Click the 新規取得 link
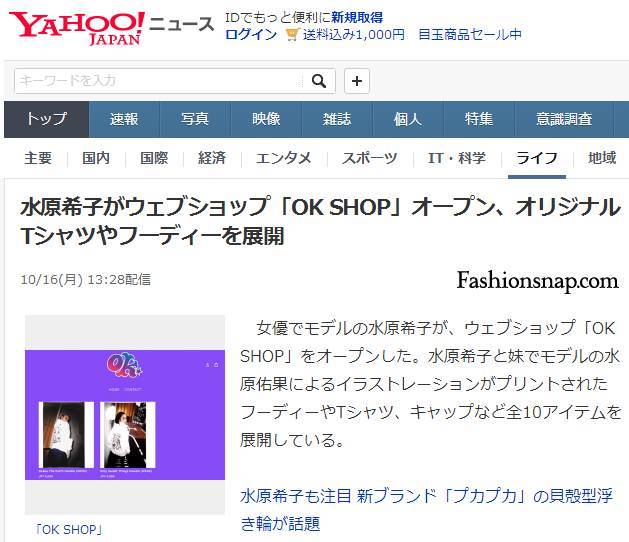The image size is (629, 542). click(357, 18)
